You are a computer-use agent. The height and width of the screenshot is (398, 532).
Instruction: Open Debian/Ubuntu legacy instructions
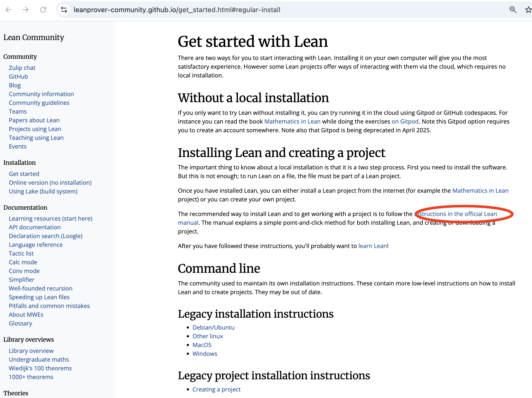tap(213, 327)
